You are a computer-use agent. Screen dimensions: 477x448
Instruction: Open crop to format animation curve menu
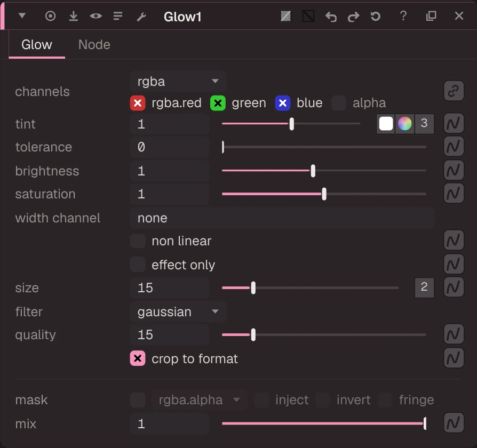[454, 358]
